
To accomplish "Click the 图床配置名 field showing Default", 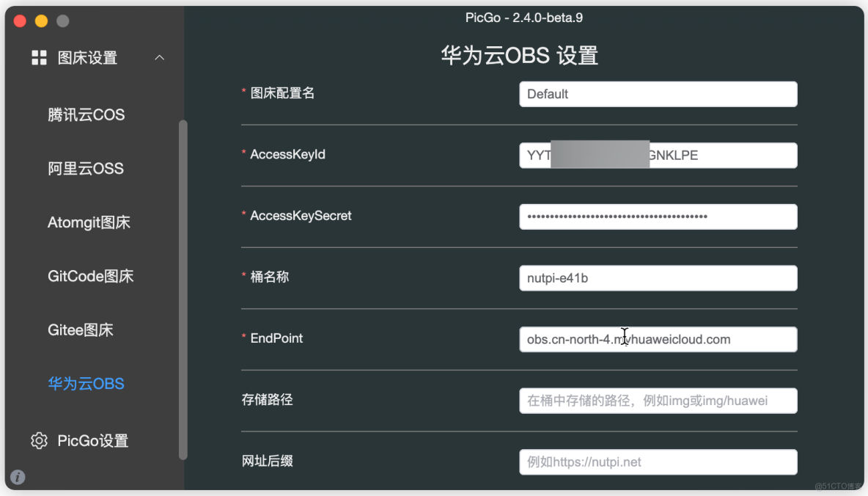I will pos(658,94).
